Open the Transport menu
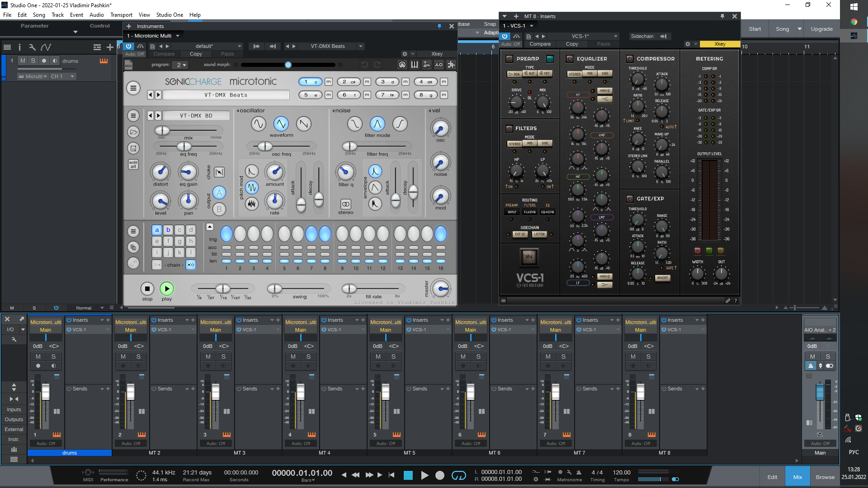868x488 pixels. coord(121,15)
